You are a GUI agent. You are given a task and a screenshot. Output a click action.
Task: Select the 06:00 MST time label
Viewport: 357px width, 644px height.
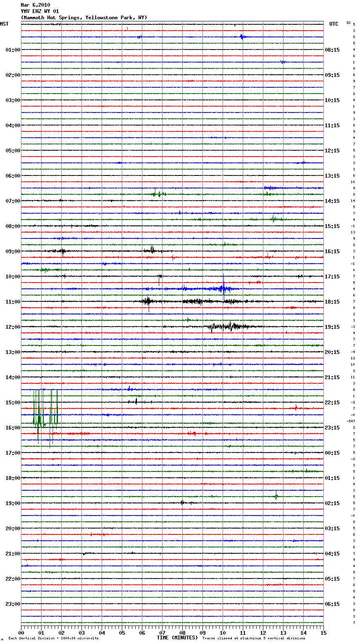[x=13, y=176]
